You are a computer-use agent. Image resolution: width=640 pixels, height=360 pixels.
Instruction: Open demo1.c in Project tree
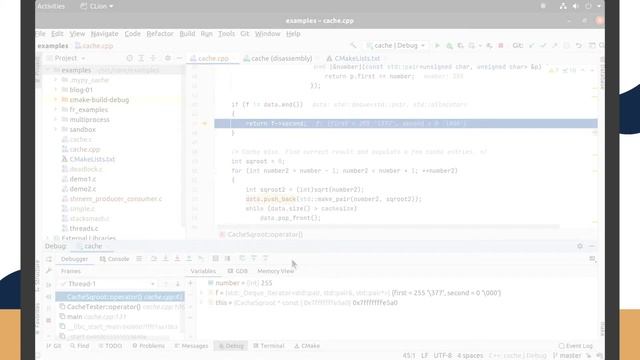(83, 179)
